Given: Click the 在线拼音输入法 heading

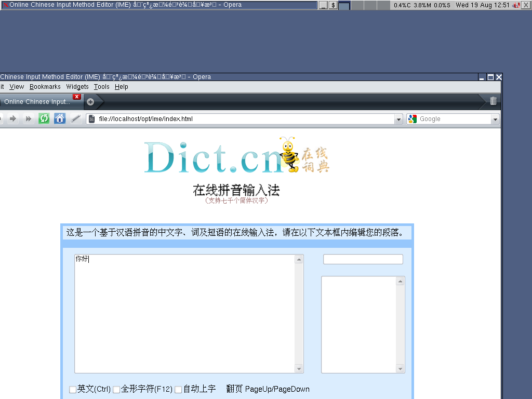Looking at the screenshot, I should (x=236, y=190).
